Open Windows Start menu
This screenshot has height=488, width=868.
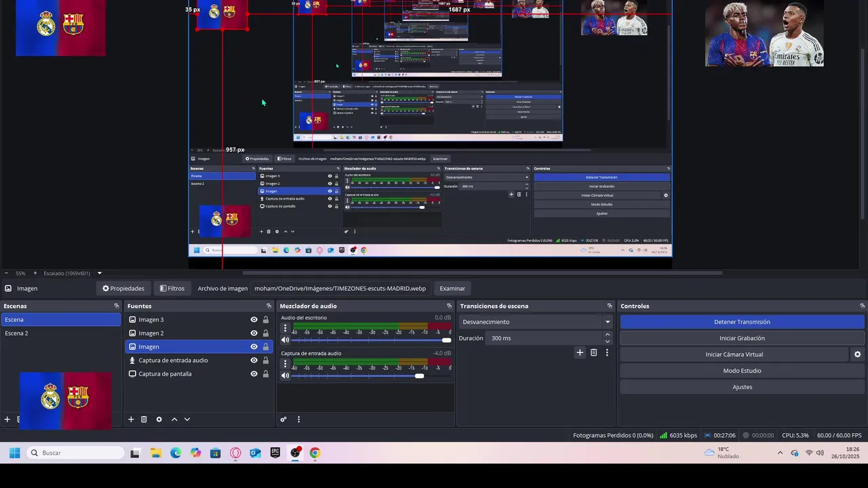14,453
